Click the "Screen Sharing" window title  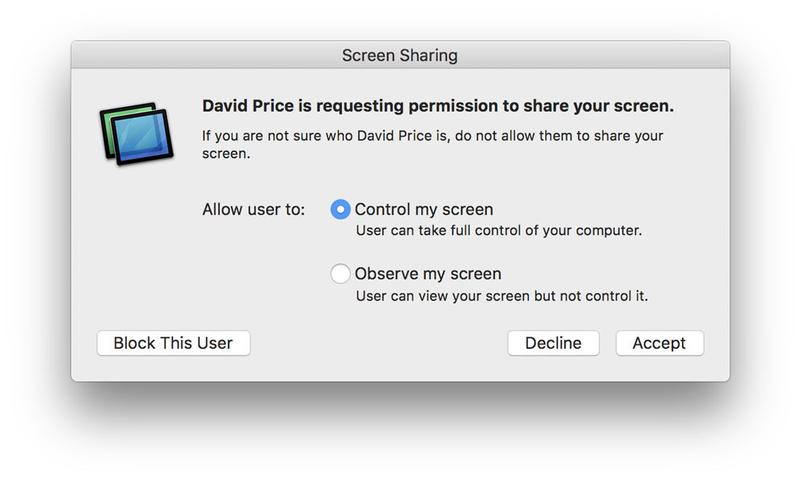click(400, 55)
